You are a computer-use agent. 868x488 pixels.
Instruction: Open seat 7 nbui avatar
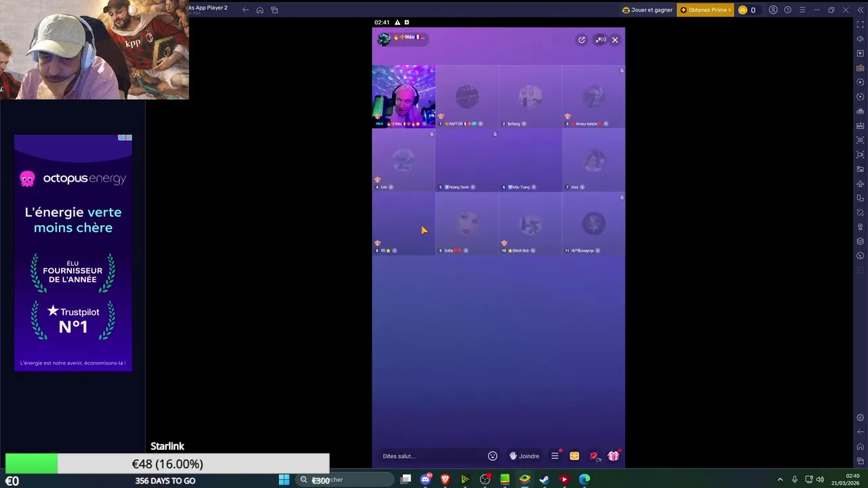click(x=593, y=160)
